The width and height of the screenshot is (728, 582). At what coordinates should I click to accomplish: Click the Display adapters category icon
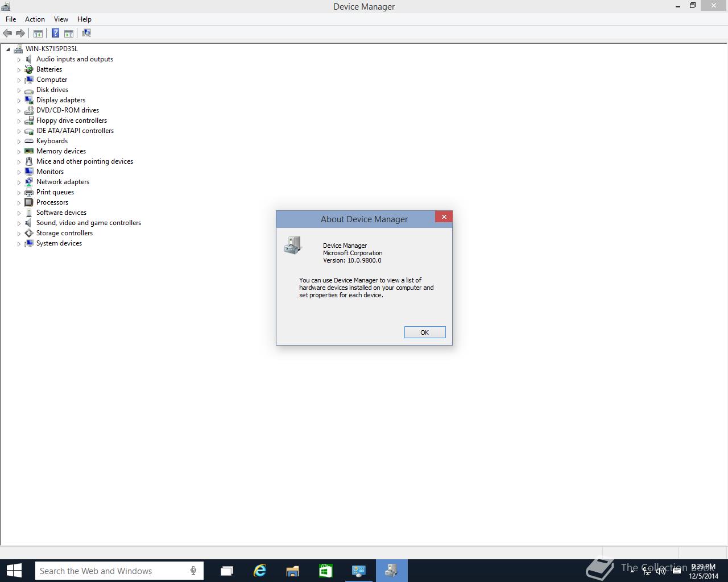pyautogui.click(x=29, y=100)
